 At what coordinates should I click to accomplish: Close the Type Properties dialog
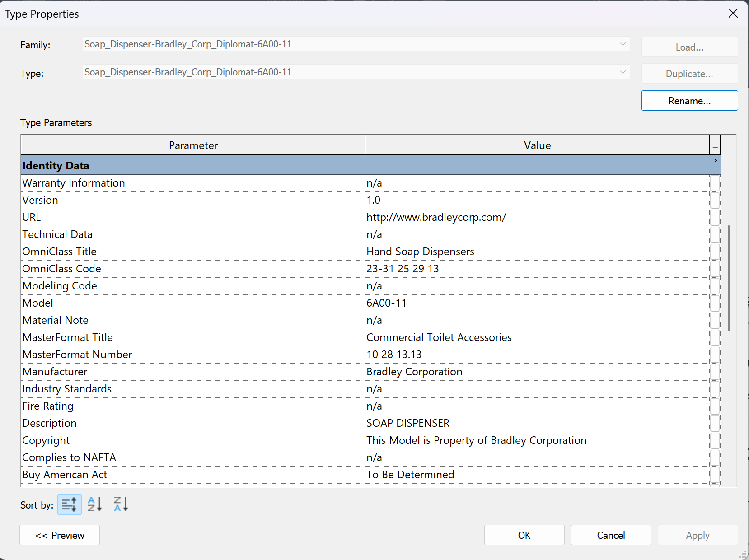[733, 14]
